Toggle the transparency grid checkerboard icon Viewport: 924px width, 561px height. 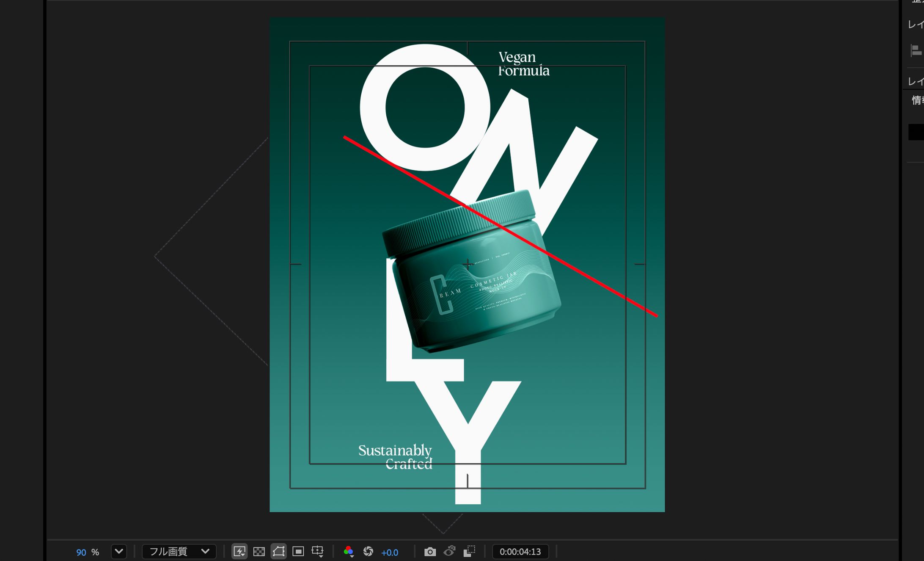coord(259,552)
